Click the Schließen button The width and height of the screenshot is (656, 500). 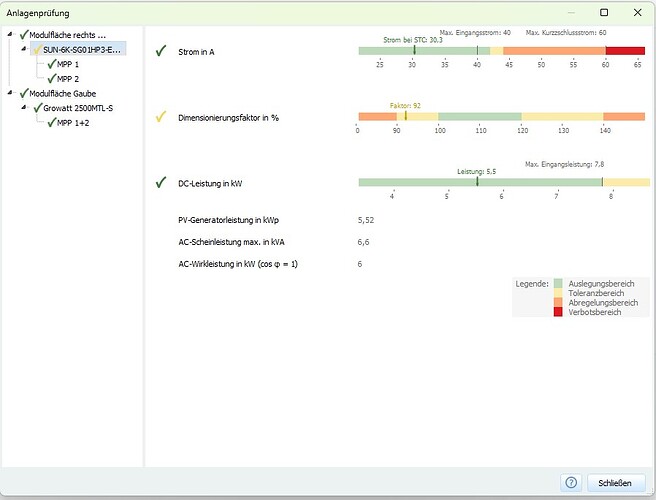(615, 483)
